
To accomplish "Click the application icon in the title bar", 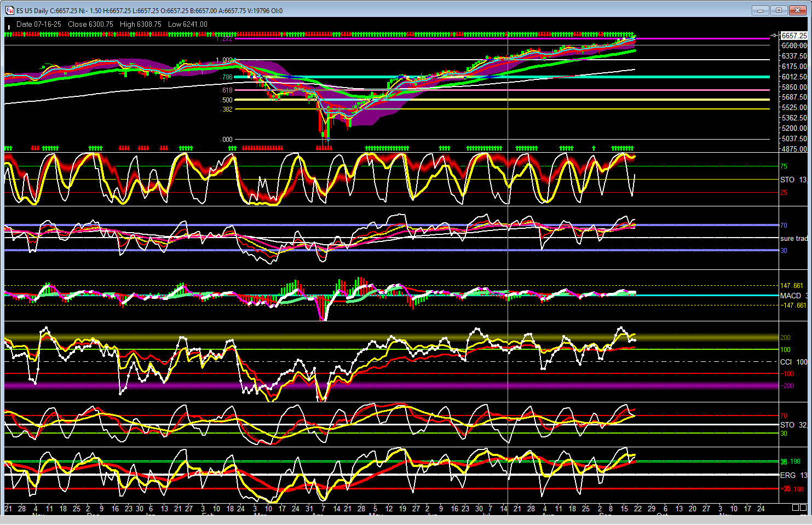I will (9, 10).
